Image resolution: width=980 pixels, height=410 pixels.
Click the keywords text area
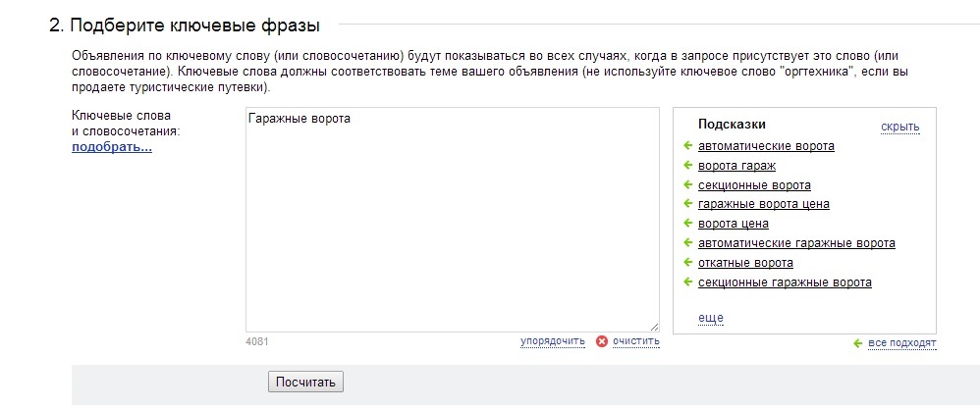[452, 220]
